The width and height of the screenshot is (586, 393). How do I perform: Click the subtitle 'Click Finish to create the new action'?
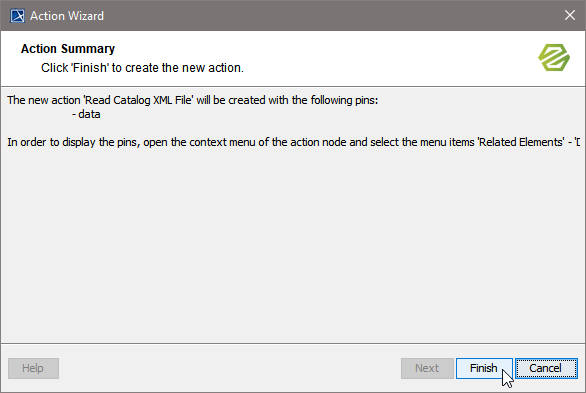(x=142, y=68)
